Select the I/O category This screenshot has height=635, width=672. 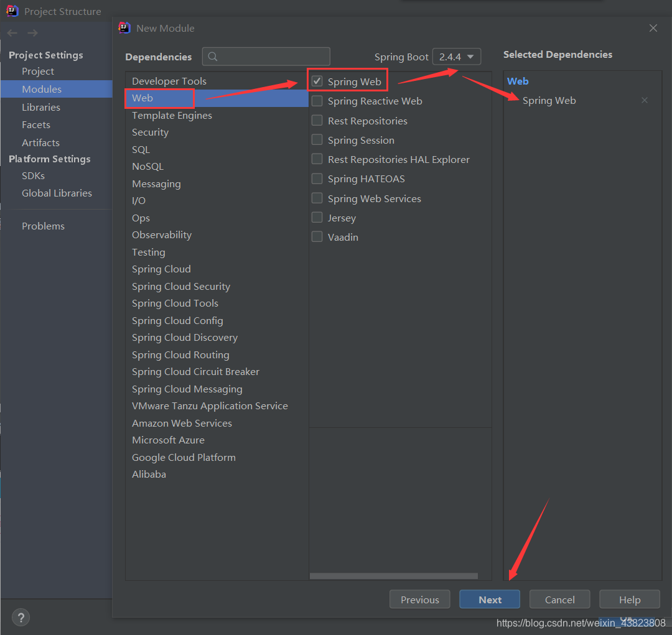pyautogui.click(x=217, y=200)
